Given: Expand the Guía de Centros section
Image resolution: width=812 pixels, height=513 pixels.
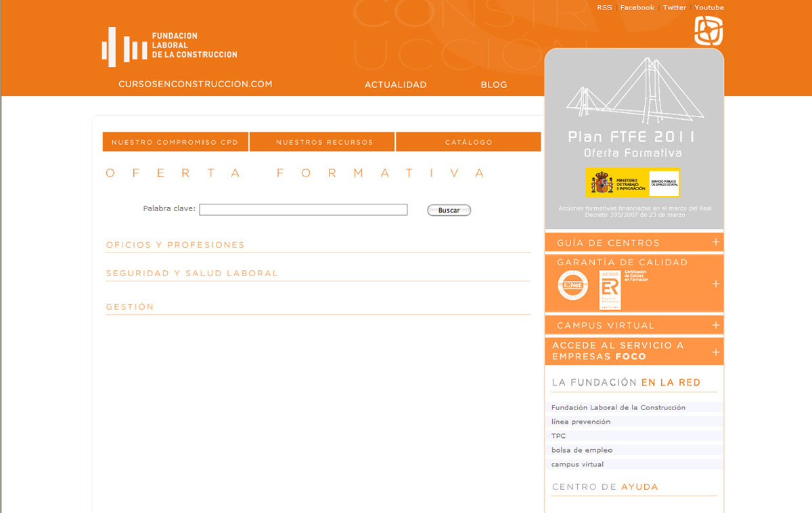Looking at the screenshot, I should [716, 242].
